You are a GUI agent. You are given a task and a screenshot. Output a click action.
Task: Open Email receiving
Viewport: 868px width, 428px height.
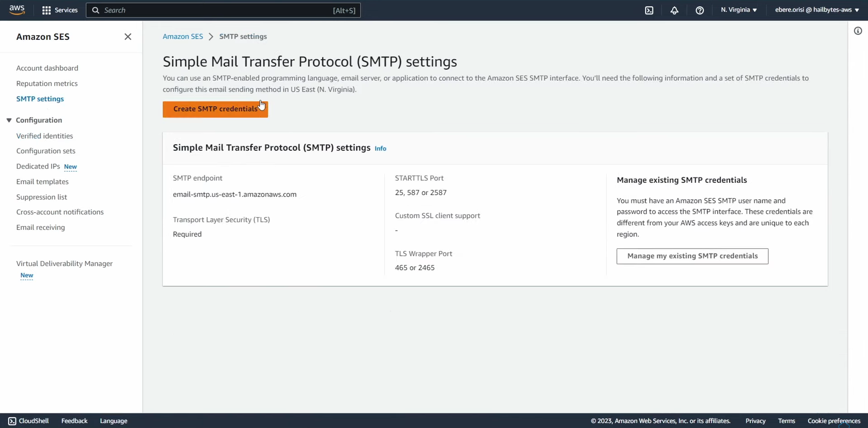(x=40, y=227)
